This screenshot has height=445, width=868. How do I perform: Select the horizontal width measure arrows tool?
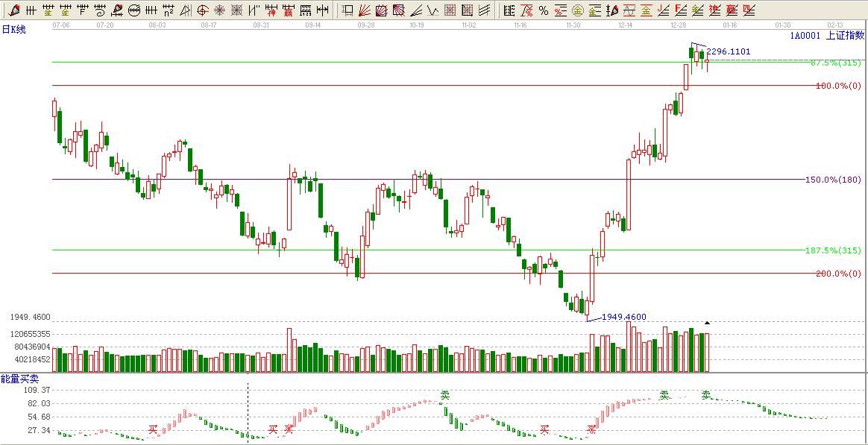[x=321, y=10]
